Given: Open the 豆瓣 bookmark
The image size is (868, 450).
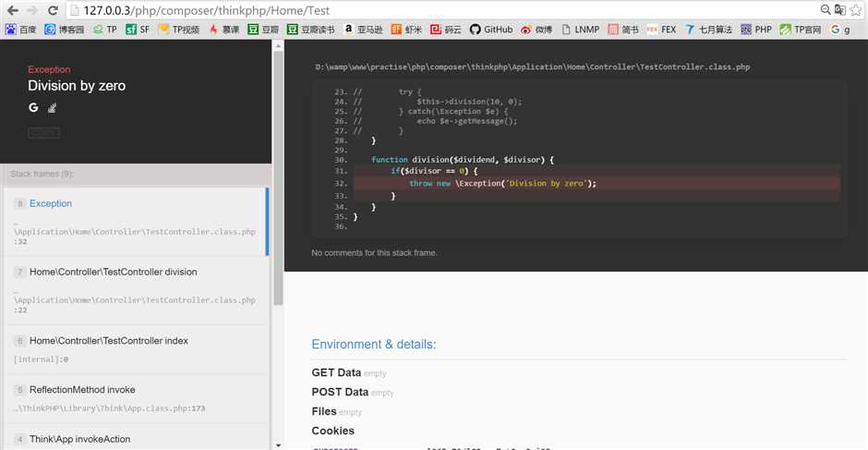Looking at the screenshot, I should 263,30.
